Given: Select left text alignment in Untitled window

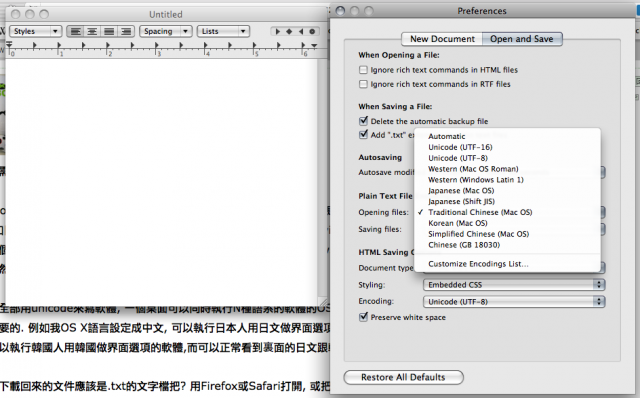Looking at the screenshot, I should (x=76, y=31).
